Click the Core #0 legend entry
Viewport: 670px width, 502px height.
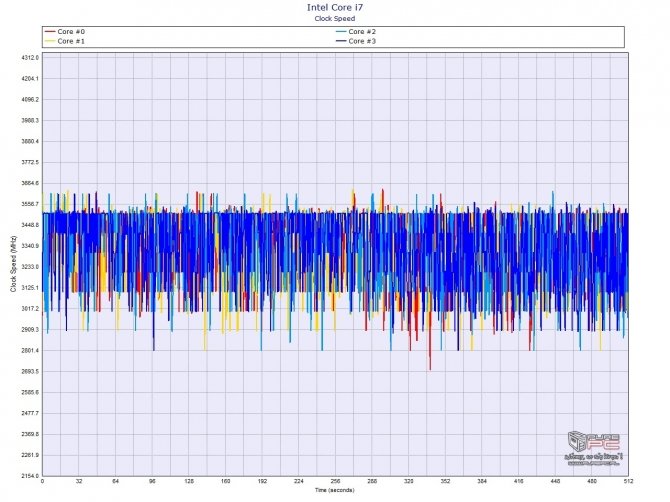pos(65,32)
